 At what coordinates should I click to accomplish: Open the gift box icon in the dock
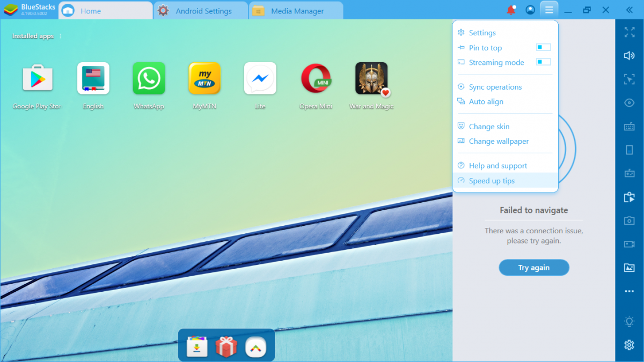tap(226, 347)
